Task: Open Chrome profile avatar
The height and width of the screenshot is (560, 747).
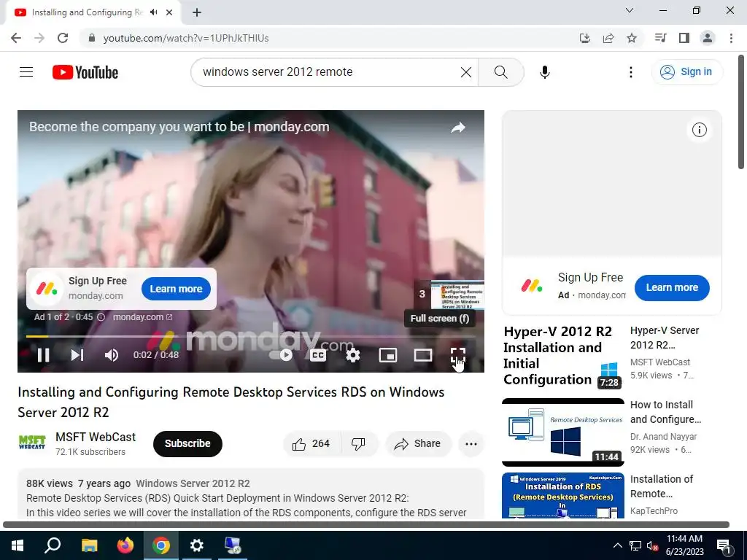Action: pos(708,38)
